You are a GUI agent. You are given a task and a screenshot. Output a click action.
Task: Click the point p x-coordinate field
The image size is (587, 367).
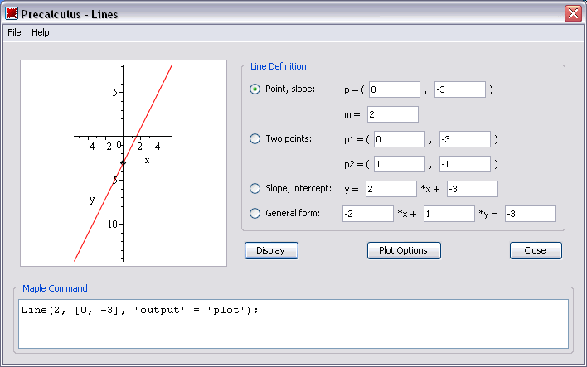pyautogui.click(x=395, y=90)
